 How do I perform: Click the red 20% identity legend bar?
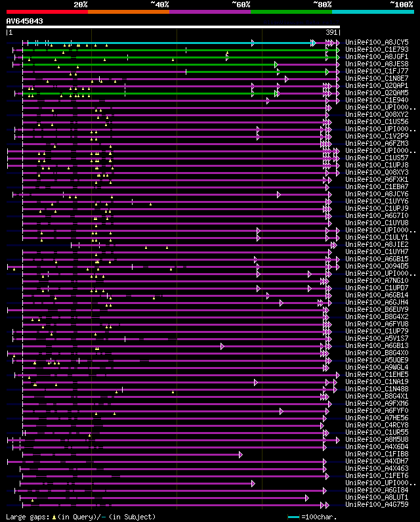47,12
